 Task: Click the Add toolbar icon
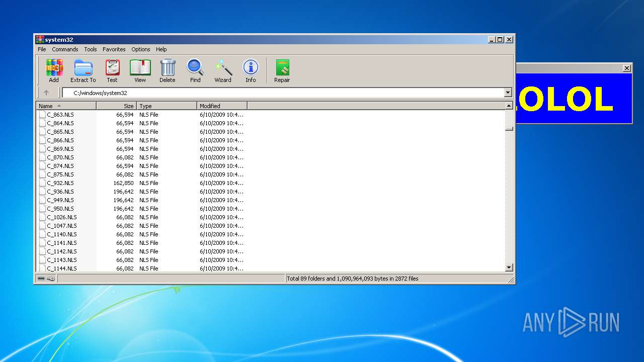tap(54, 67)
